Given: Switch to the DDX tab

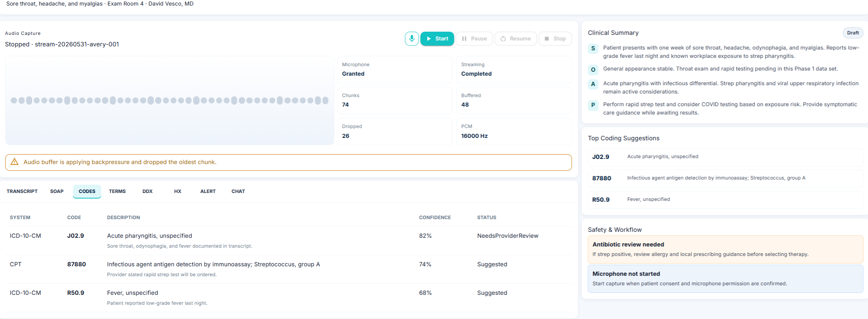Looking at the screenshot, I should point(148,191).
